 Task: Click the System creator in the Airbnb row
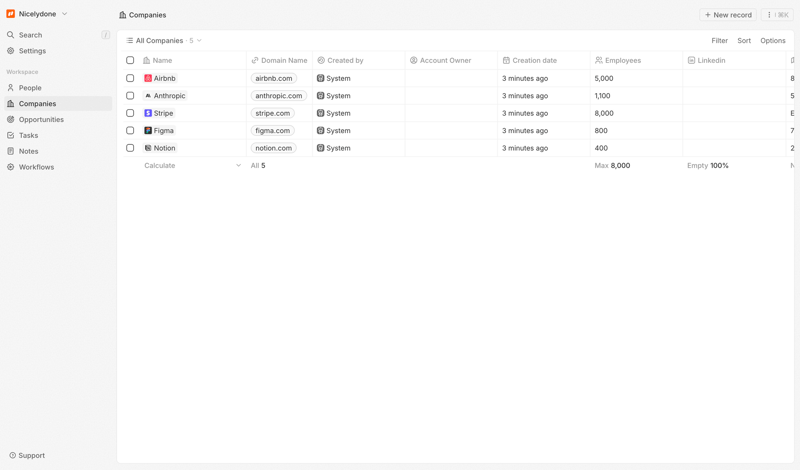tap(334, 78)
